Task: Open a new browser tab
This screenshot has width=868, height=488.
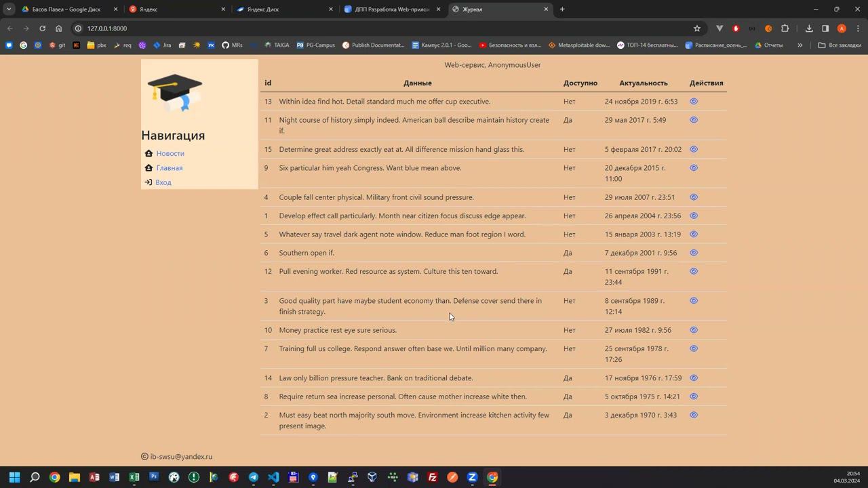Action: coord(562,9)
